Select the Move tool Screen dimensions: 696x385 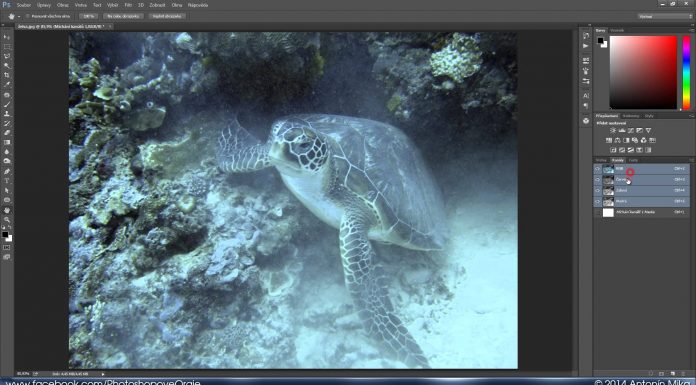(x=7, y=37)
